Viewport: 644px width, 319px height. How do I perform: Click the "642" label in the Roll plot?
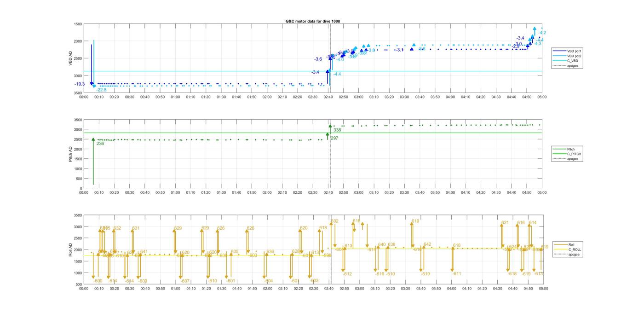(427, 244)
